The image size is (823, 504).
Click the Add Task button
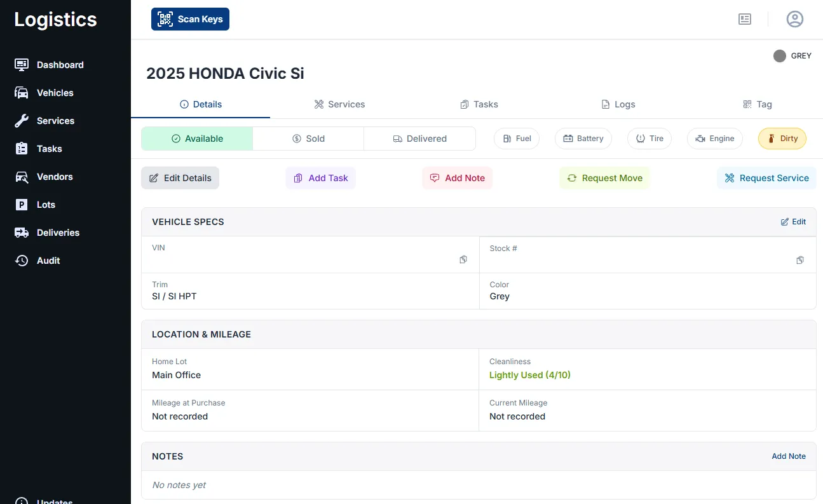321,178
